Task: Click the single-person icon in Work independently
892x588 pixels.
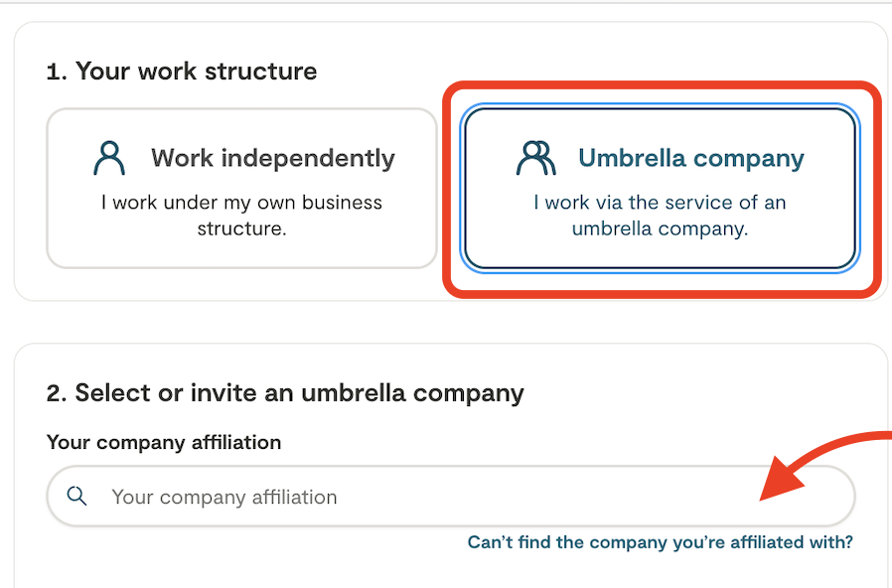Action: (109, 158)
